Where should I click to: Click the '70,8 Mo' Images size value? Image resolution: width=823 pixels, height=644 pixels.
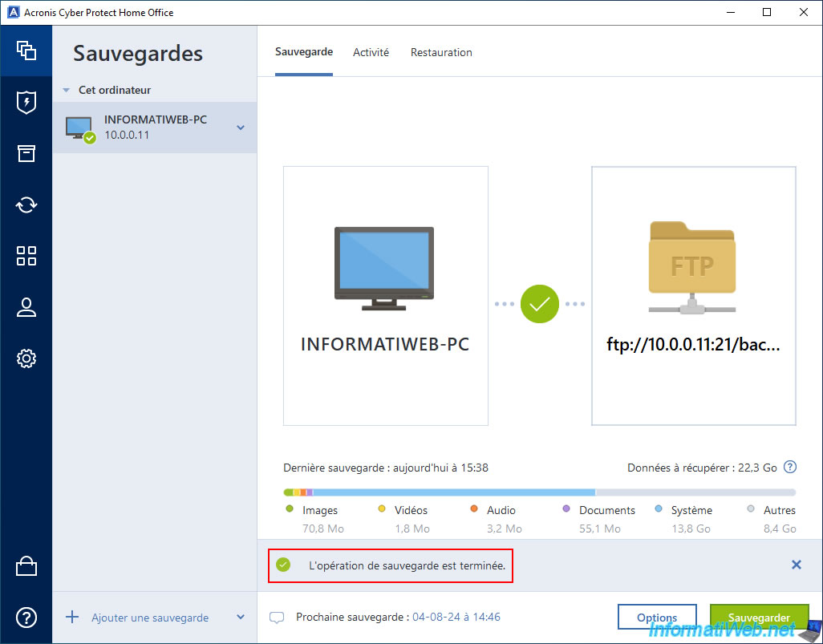point(322,529)
